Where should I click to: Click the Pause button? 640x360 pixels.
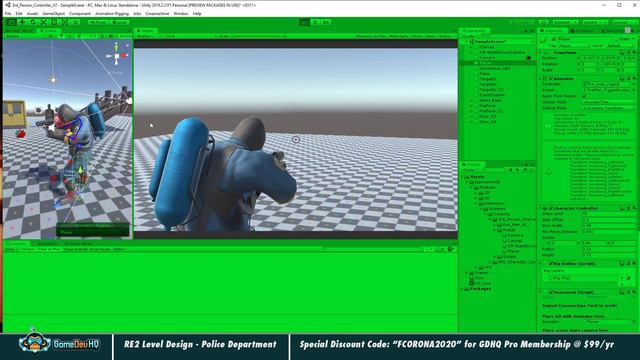point(315,22)
